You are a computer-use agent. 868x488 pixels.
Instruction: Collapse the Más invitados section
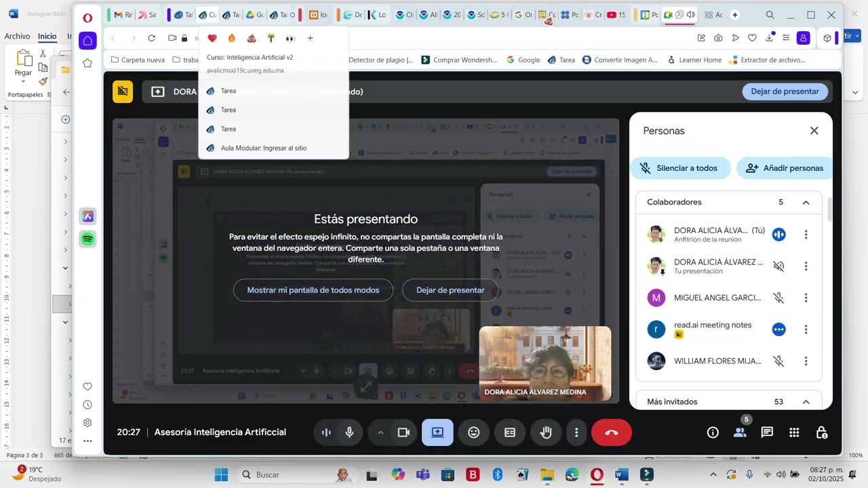[x=806, y=402]
